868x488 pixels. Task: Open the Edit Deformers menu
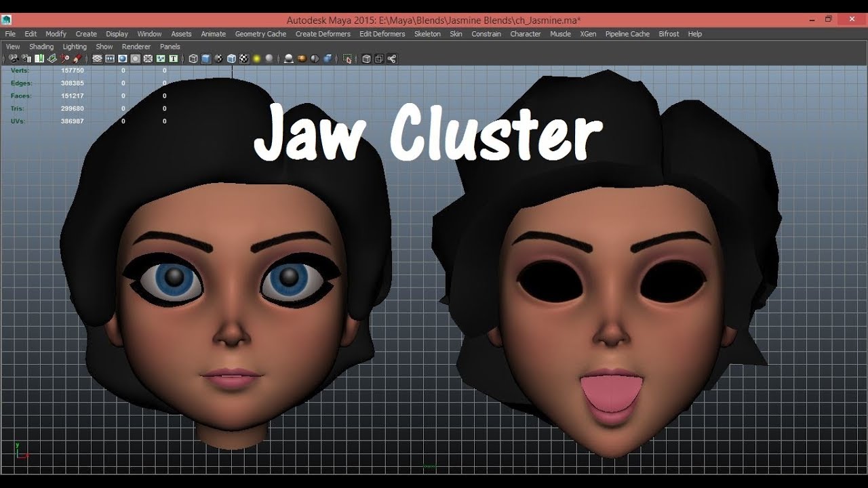382,34
